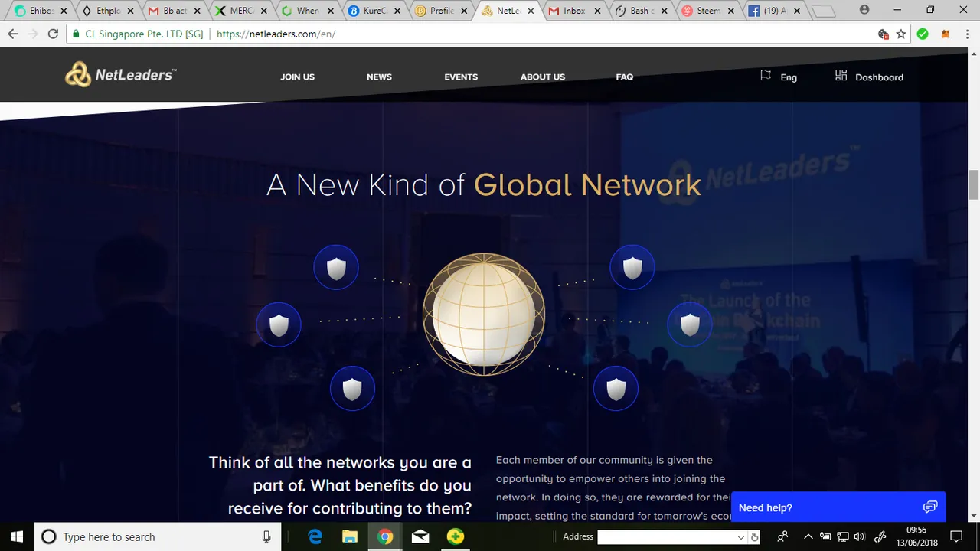
Task: Open Dashboard via its grid icon
Action: pos(841,75)
